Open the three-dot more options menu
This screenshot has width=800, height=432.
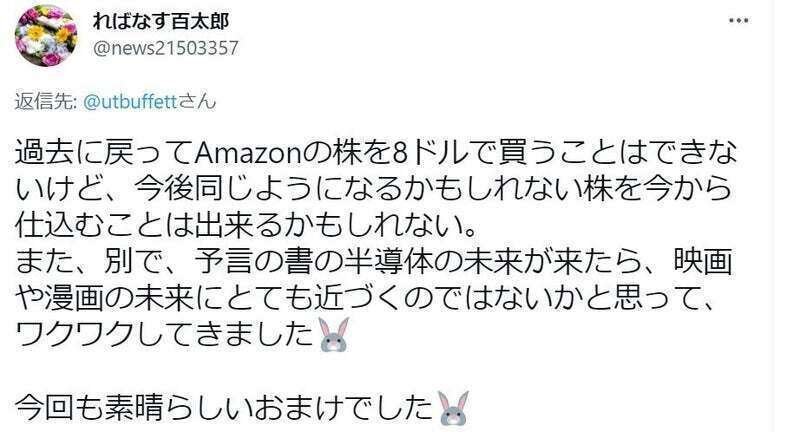738,21
